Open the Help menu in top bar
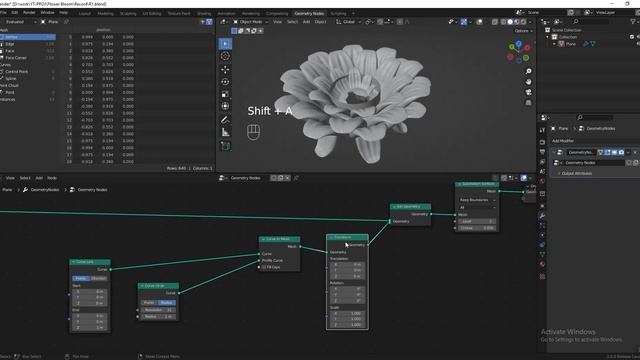The image size is (640, 360). (63, 13)
